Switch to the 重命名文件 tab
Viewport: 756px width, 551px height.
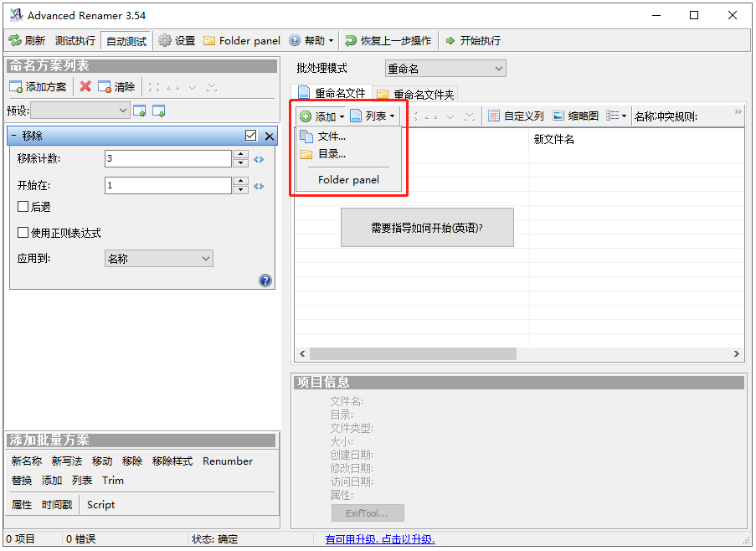(332, 93)
